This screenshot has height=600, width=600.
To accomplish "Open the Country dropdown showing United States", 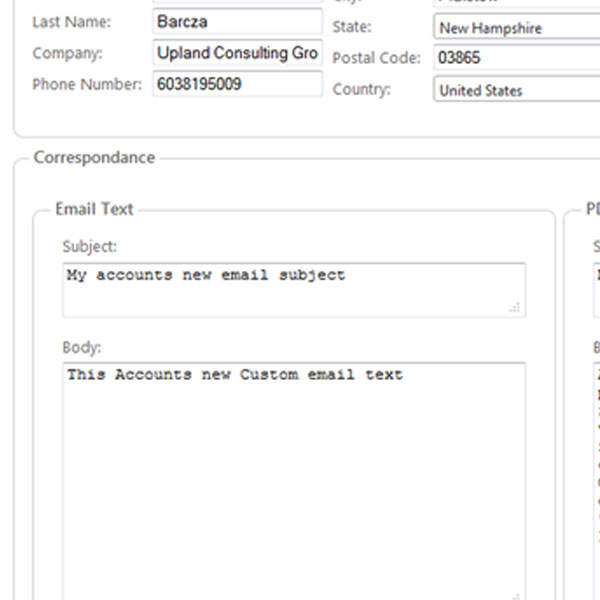I will point(516,90).
